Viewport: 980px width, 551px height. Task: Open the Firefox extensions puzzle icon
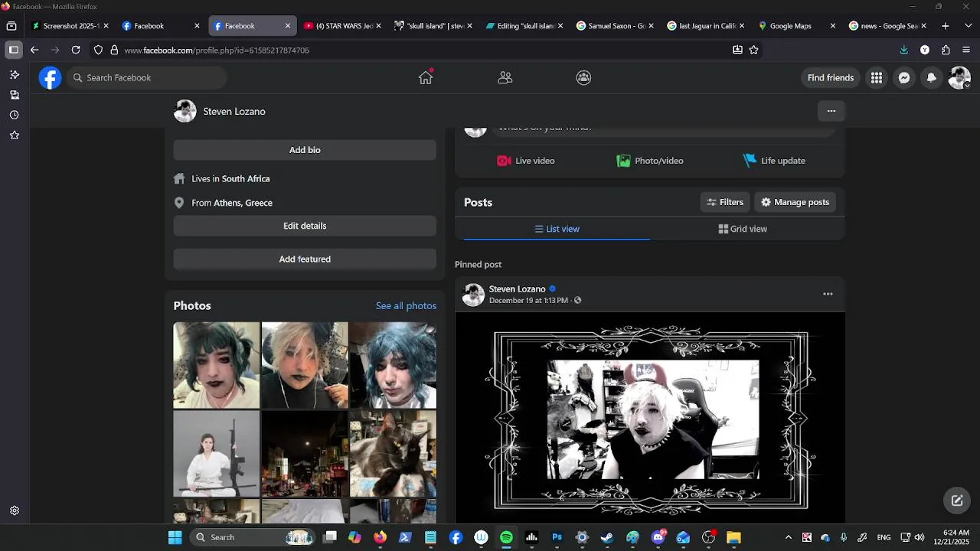pyautogui.click(x=946, y=50)
